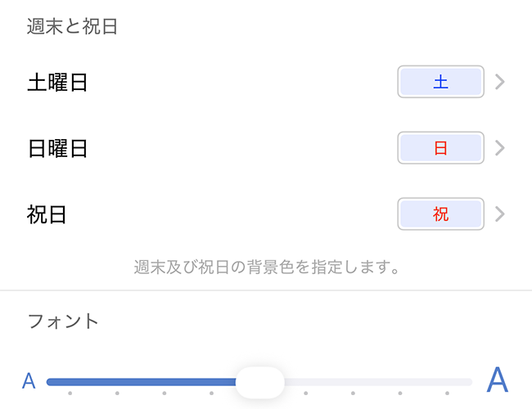Open the blue 土 color swatch

pyautogui.click(x=440, y=82)
